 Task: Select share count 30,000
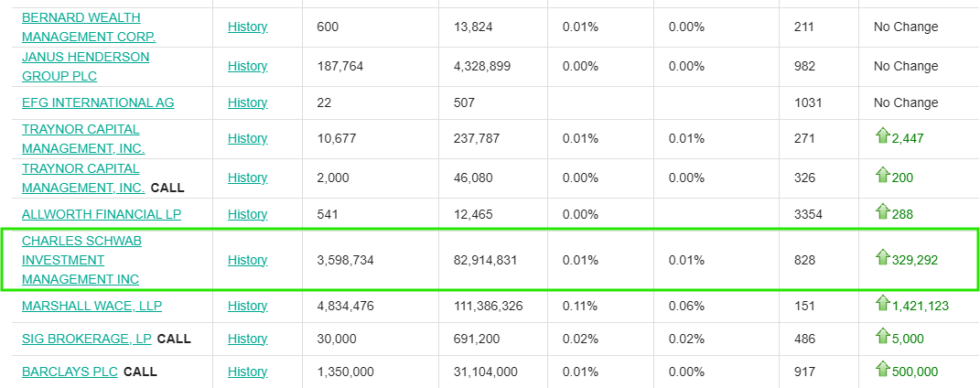337,339
